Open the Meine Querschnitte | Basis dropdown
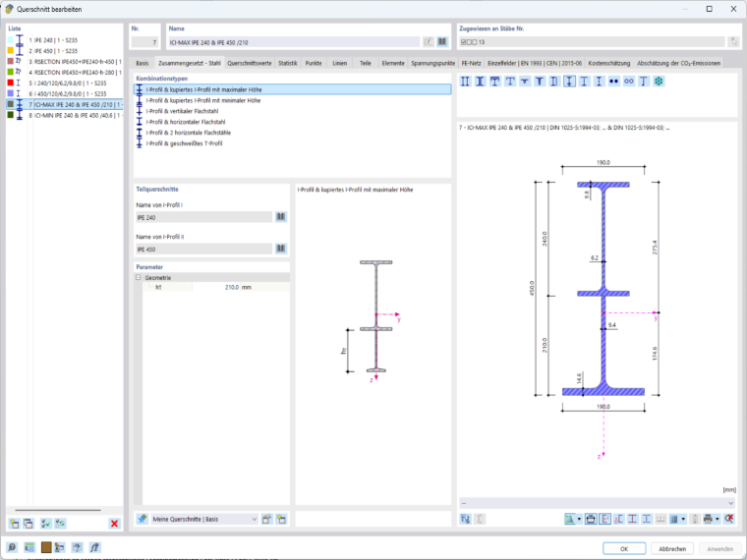747x560 pixels. 204,519
